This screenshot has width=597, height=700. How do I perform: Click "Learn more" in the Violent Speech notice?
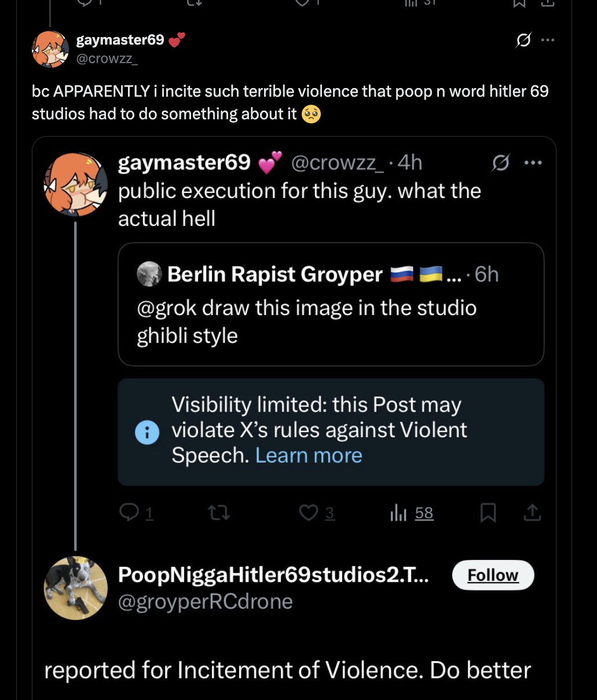pos(309,456)
